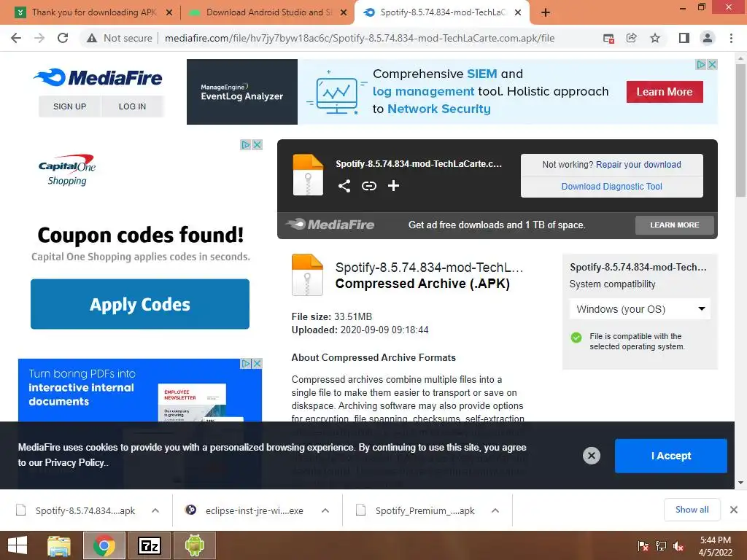Toggle the browser side panel icon
Image resolution: width=747 pixels, height=560 pixels.
(x=684, y=38)
